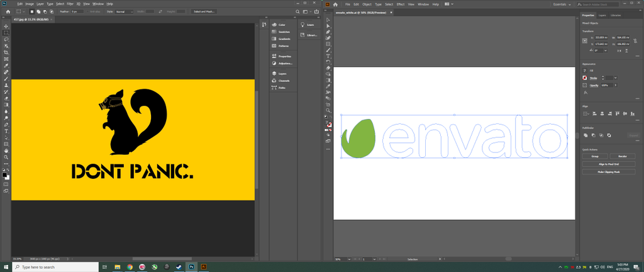644x272 pixels.
Task: Open the Swatches panel in Photoshop
Action: pyautogui.click(x=284, y=31)
